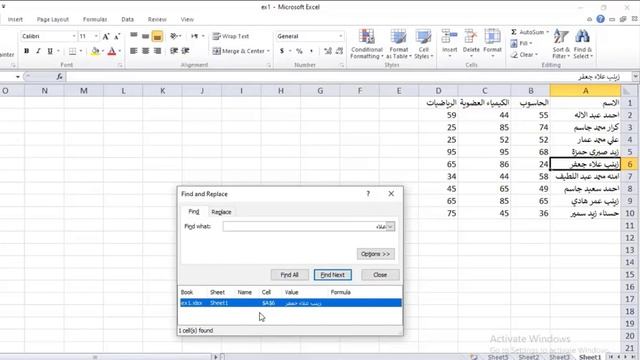Open the Name Box dropdown arrow
This screenshot has height=360, width=640.
18,76
